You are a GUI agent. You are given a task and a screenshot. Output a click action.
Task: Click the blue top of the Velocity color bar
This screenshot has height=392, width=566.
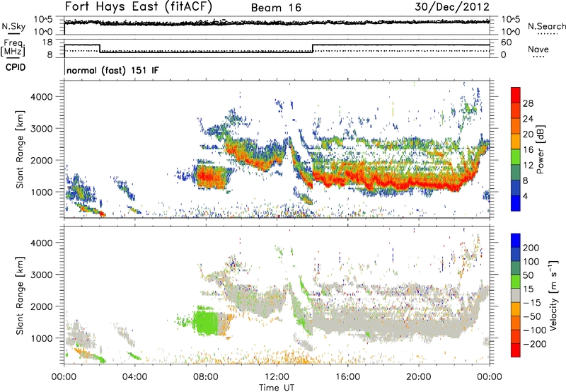click(x=516, y=241)
